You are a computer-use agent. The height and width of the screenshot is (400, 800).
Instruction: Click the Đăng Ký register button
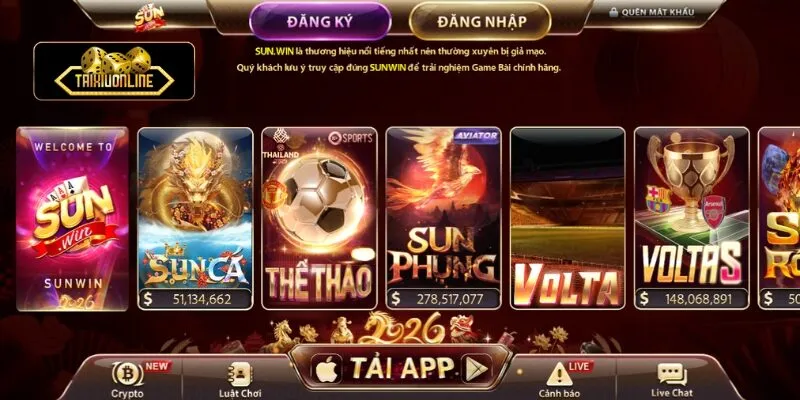320,21
